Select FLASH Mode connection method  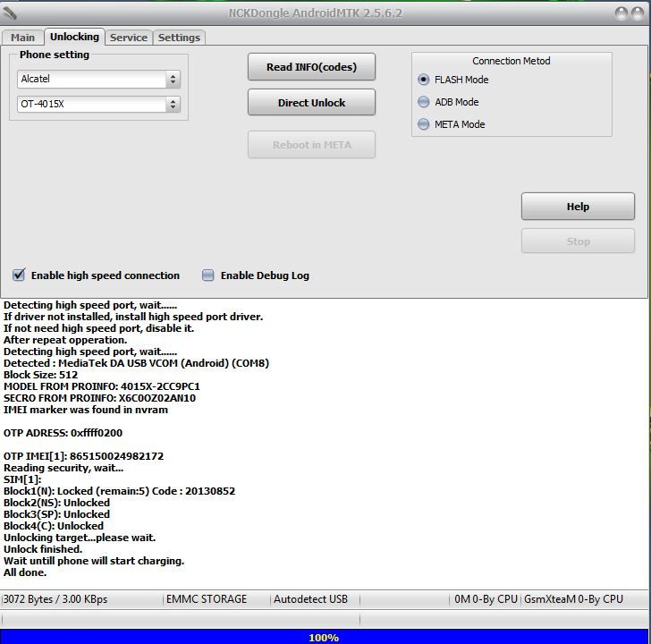pos(424,80)
